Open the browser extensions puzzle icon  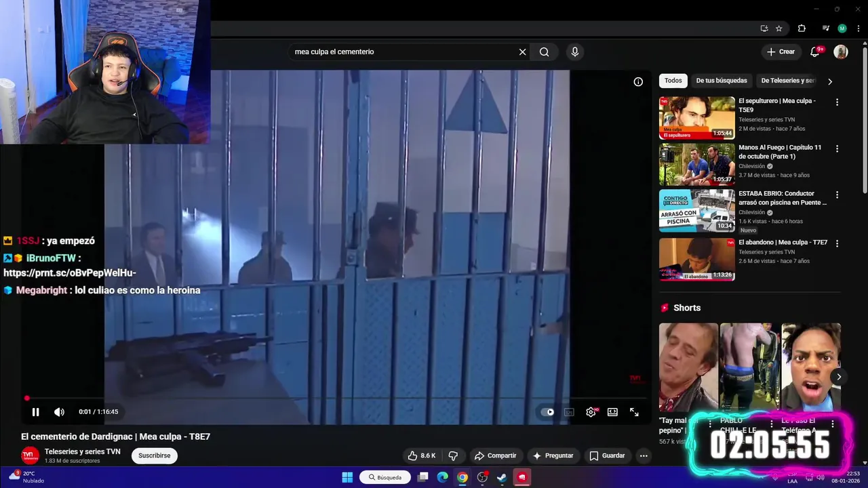tap(802, 28)
